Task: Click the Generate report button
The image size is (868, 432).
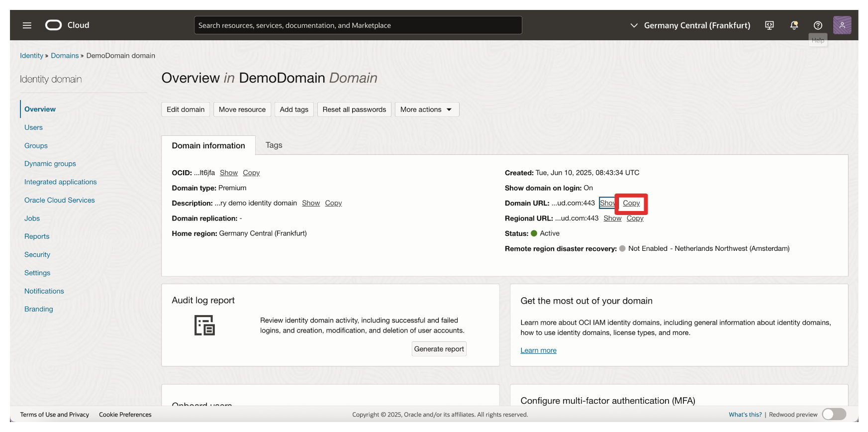Action: pos(439,349)
